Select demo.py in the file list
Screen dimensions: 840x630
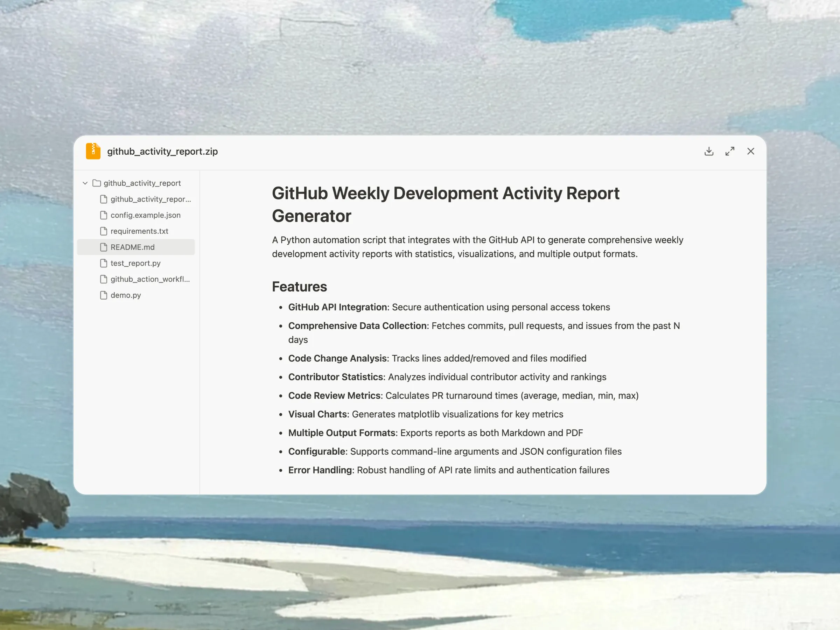[125, 295]
